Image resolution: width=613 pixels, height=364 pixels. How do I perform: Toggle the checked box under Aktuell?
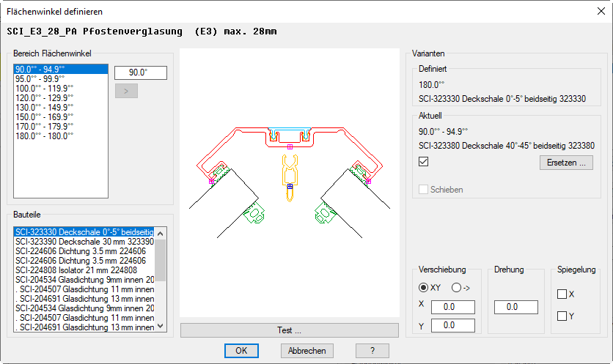pyautogui.click(x=423, y=162)
